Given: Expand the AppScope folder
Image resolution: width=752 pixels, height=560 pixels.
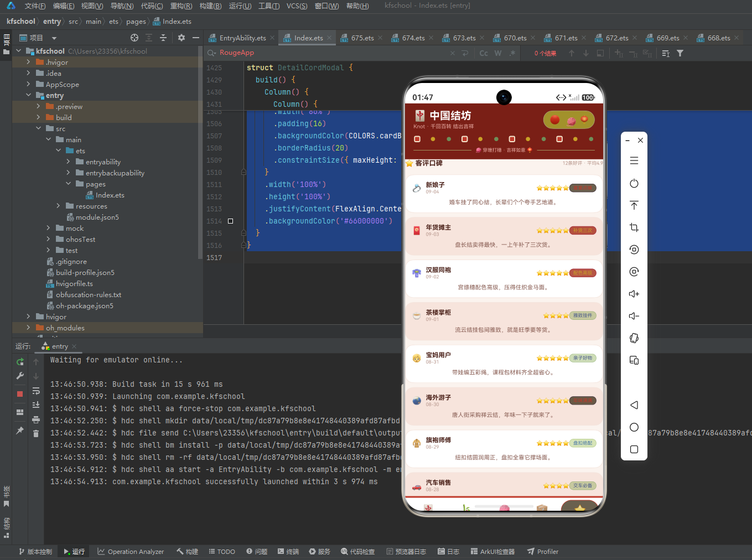Looking at the screenshot, I should coord(28,84).
